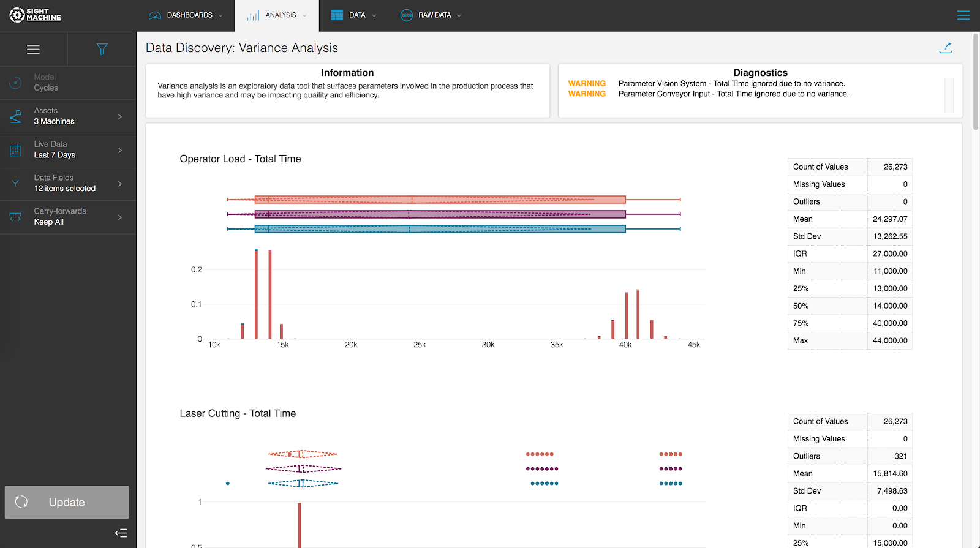The height and width of the screenshot is (548, 980).
Task: Click the Model Cycles gauge icon
Action: (x=16, y=83)
